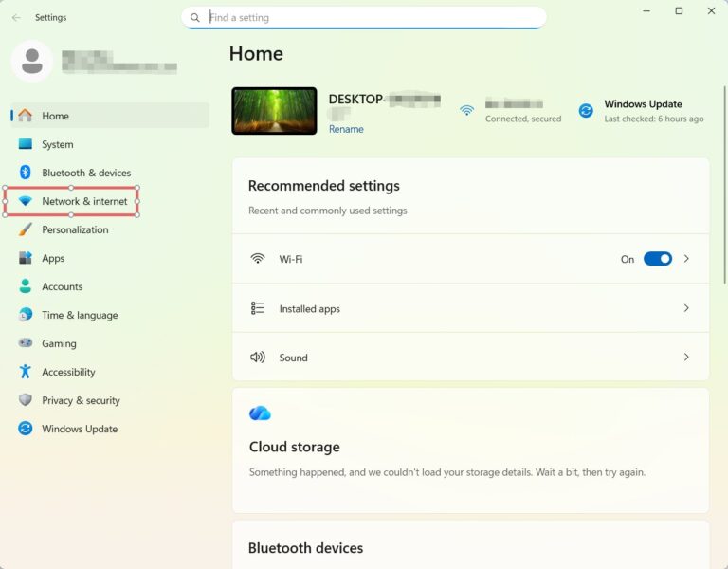Image resolution: width=728 pixels, height=569 pixels.
Task: Click the Installed apps list icon
Action: (258, 308)
